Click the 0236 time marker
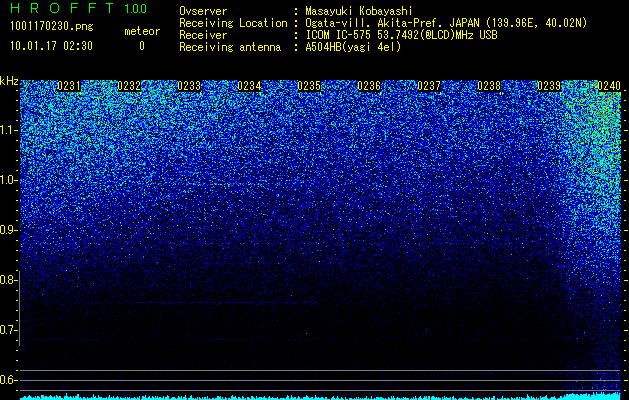Screen dimensions: 629x400 369,86
